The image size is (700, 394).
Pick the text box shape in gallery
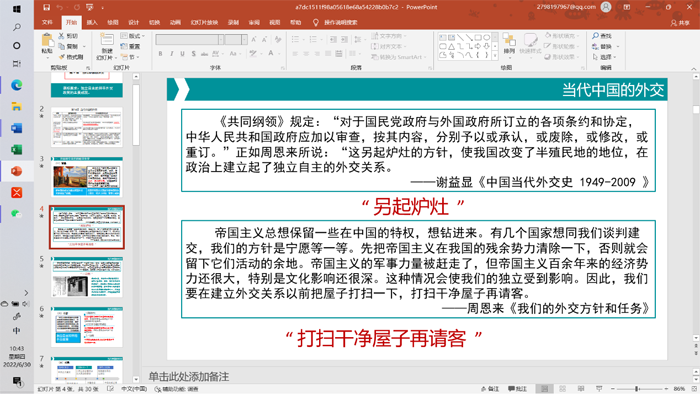coord(443,37)
